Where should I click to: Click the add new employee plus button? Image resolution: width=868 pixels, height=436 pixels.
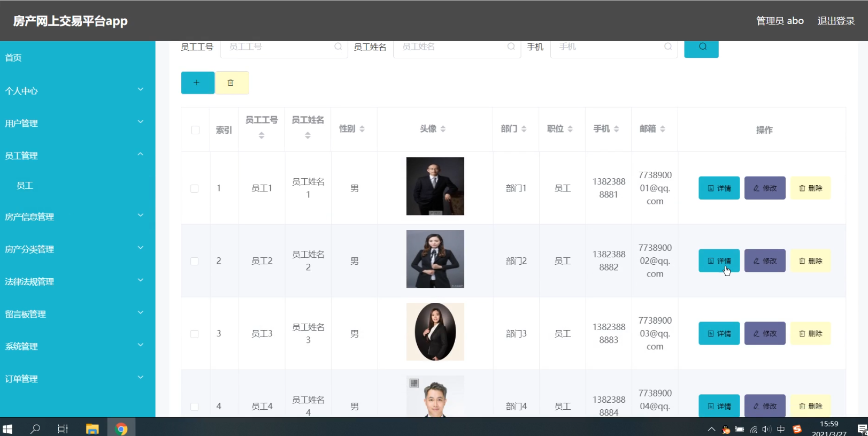point(197,83)
